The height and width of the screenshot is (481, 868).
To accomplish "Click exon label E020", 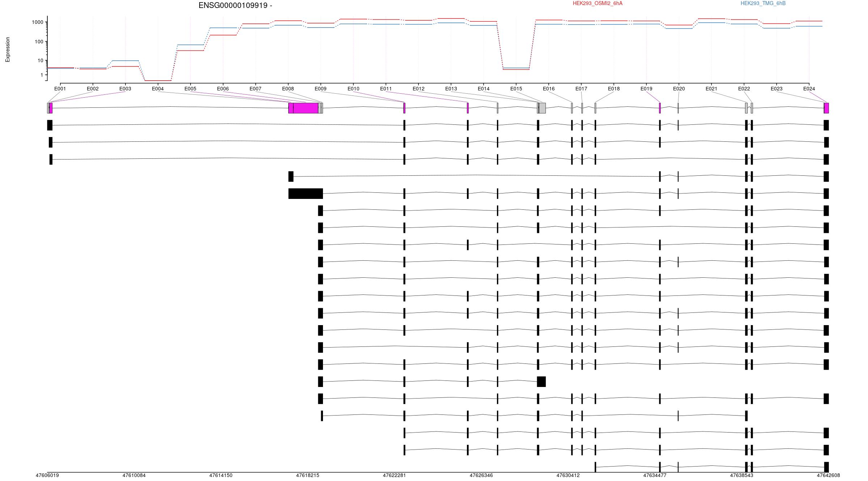I will (679, 89).
